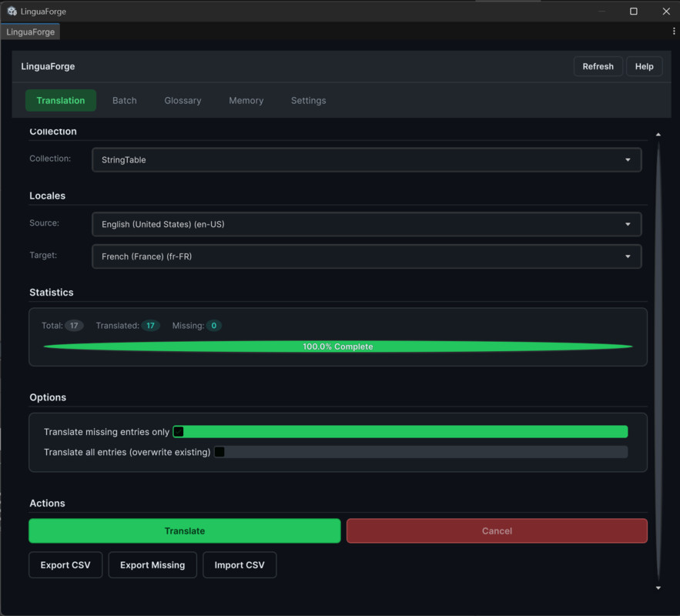The image size is (680, 616).
Task: Enable translate all entries overwrite option
Action: 219,451
